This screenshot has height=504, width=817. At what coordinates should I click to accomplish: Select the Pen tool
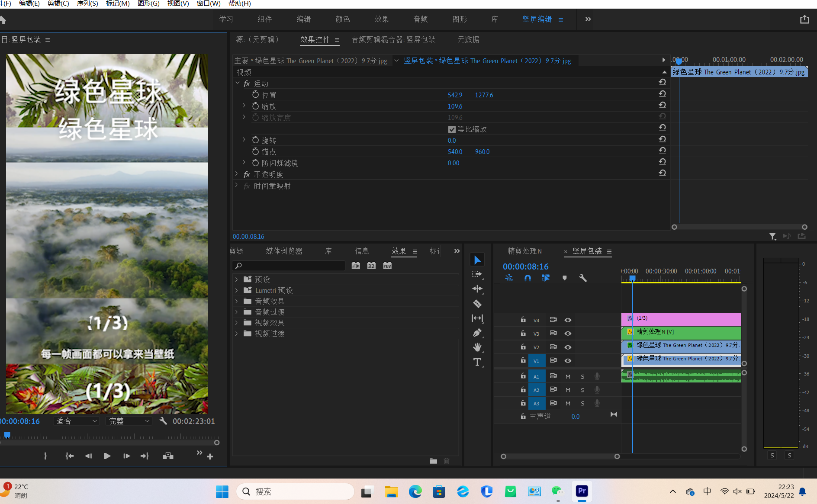pos(477,333)
